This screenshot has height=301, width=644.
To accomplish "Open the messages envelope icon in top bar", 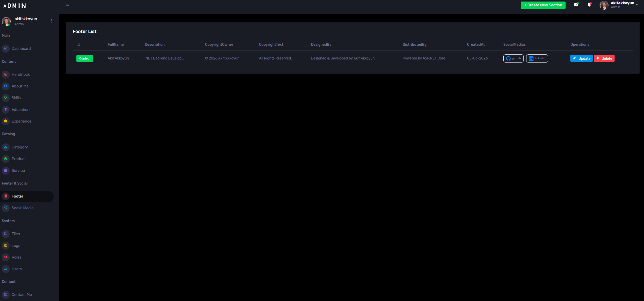I will pos(576,5).
